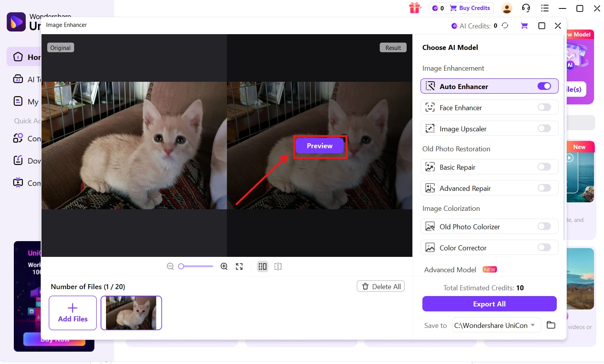Viewport: 604px width, 364px height.
Task: Select the kitten image thumbnail
Action: click(x=131, y=313)
